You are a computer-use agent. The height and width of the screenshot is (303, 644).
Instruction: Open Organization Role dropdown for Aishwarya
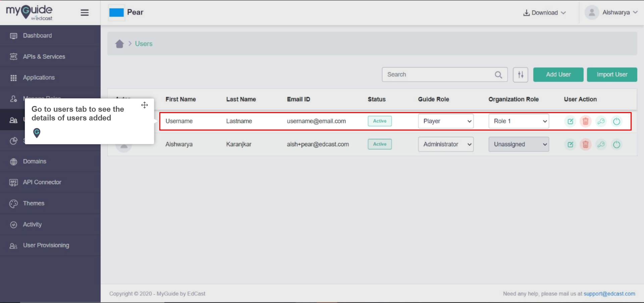[519, 144]
